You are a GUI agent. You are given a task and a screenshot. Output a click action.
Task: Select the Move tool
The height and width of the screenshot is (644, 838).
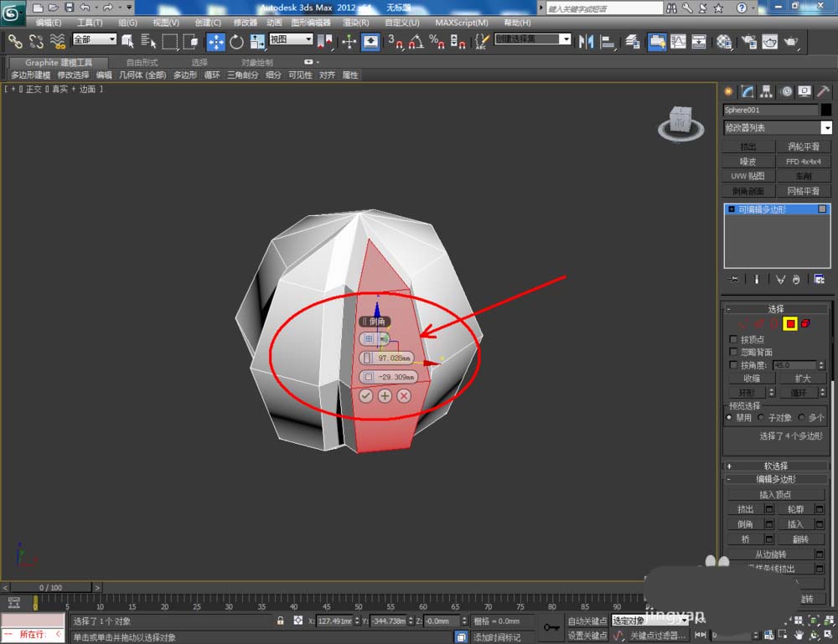(x=215, y=42)
